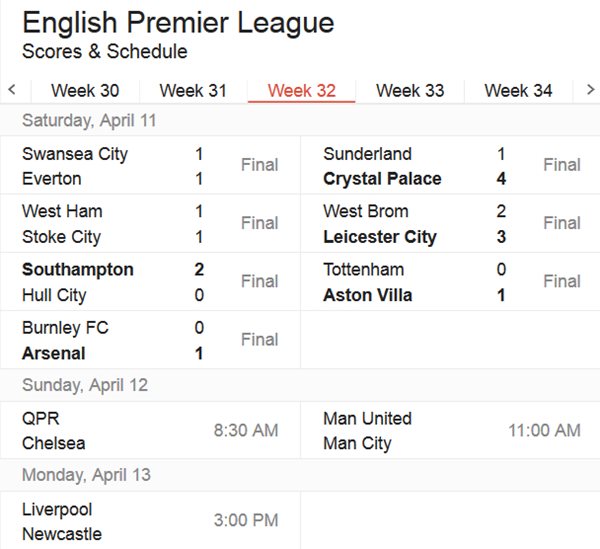Select the Southampton vs Hull City match
Viewport: 600px width, 549px height.
point(150,282)
